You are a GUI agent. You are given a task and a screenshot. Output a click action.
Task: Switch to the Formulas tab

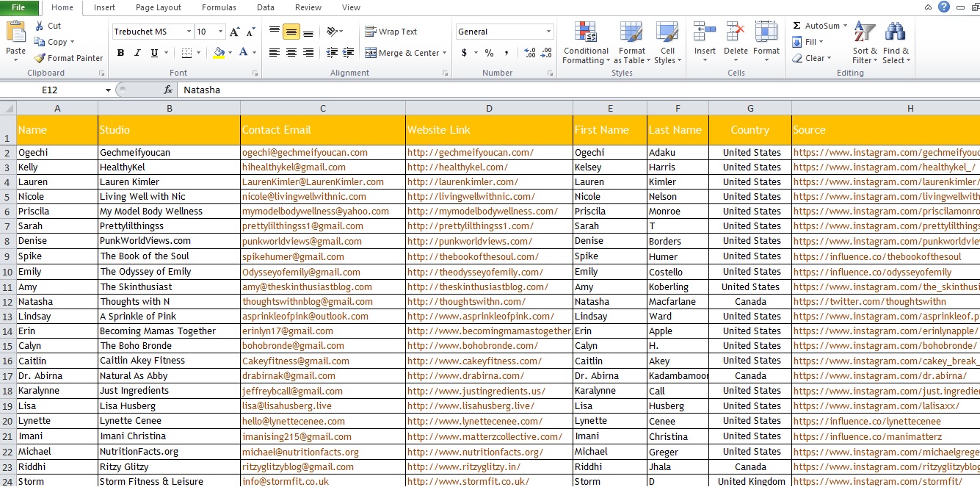click(x=219, y=7)
